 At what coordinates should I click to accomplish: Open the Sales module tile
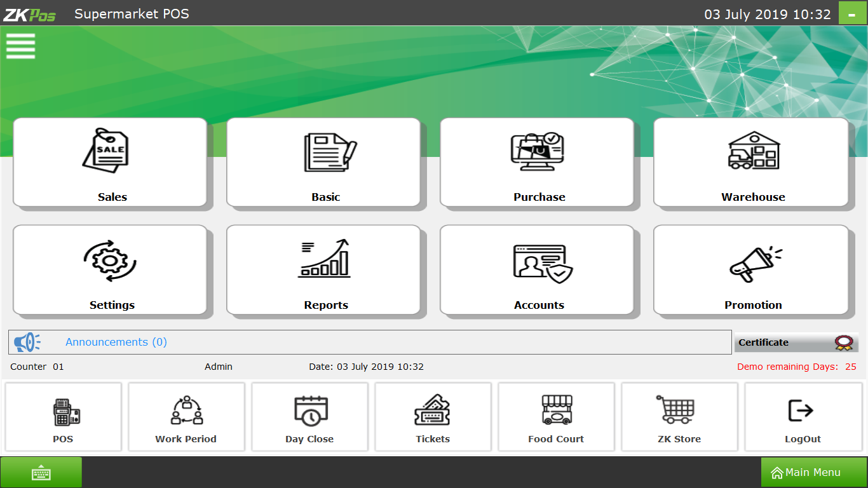(111, 163)
